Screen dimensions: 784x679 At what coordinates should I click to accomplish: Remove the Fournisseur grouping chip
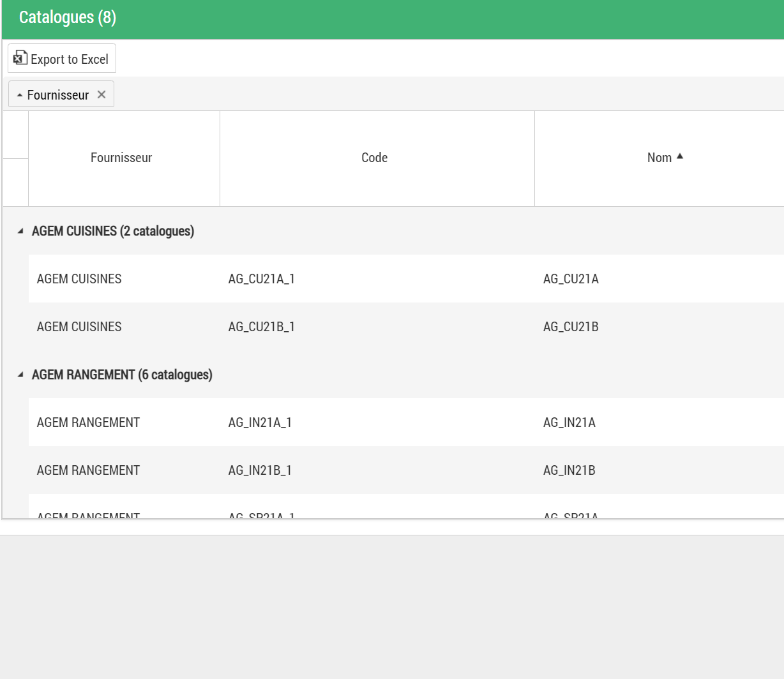[102, 94]
